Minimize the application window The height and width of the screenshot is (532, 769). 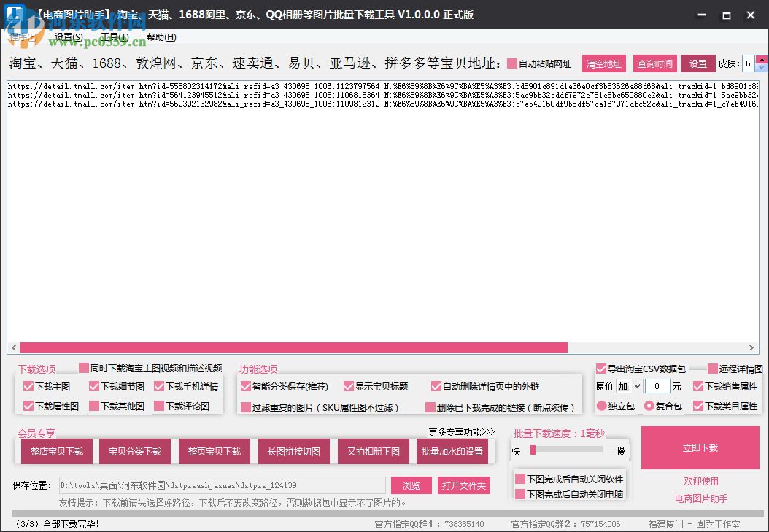pos(702,15)
